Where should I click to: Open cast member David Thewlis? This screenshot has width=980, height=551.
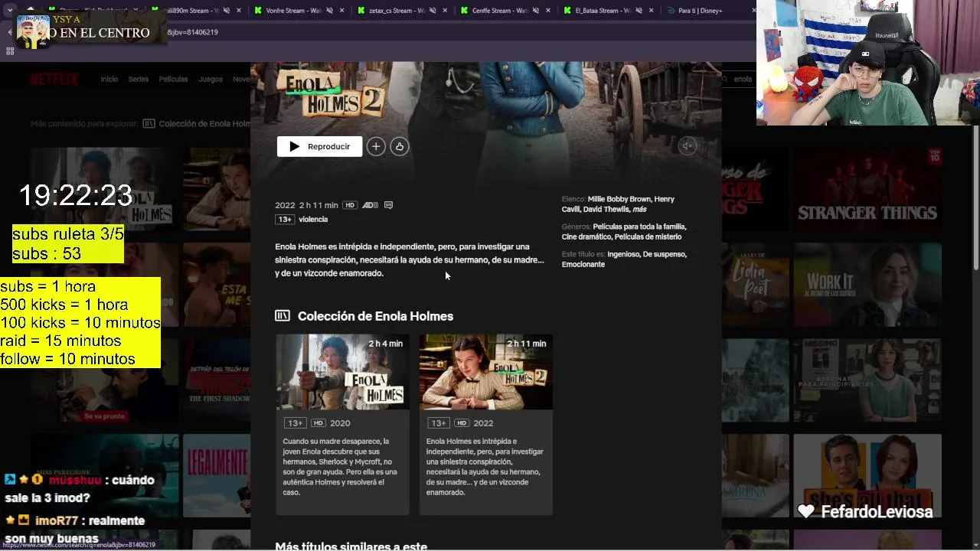[606, 210]
